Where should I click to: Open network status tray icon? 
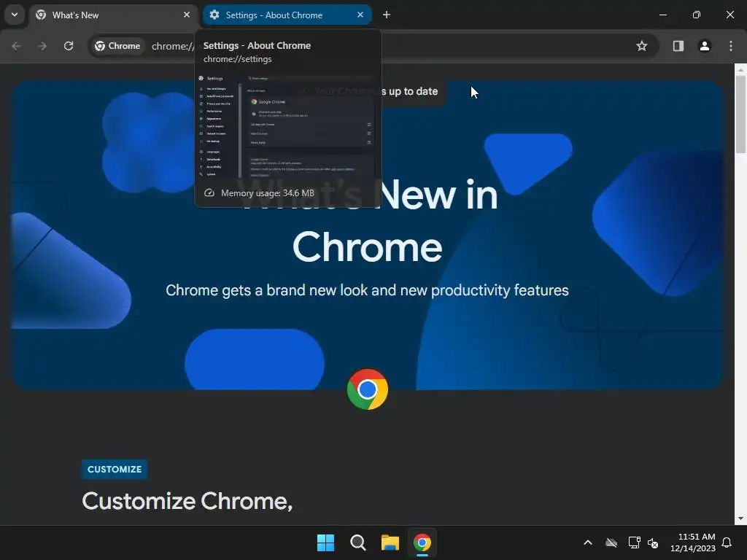click(634, 542)
